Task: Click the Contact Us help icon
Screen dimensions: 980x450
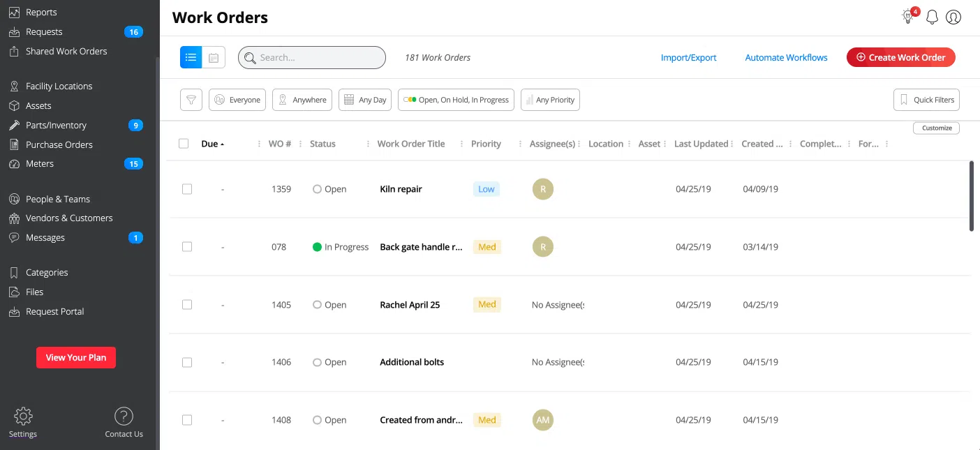Action: pyautogui.click(x=124, y=417)
